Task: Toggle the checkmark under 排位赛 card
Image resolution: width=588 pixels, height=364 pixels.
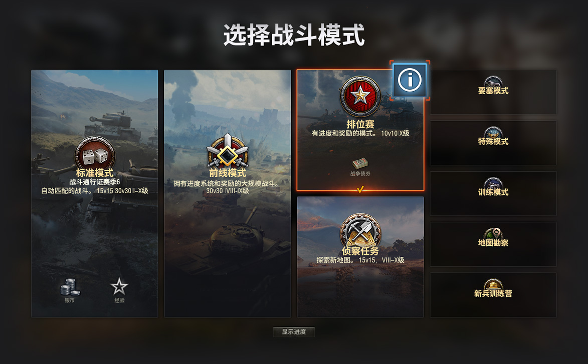Action: pyautogui.click(x=360, y=189)
